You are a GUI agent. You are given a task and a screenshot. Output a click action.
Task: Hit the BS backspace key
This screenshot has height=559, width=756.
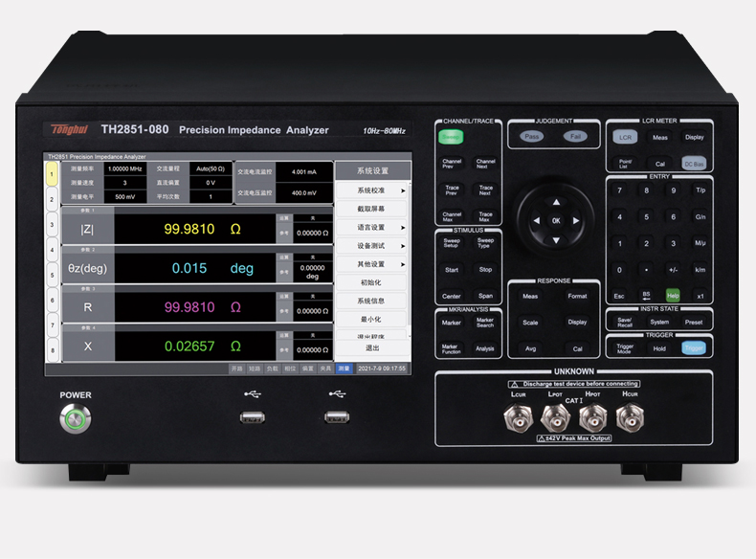[646, 296]
